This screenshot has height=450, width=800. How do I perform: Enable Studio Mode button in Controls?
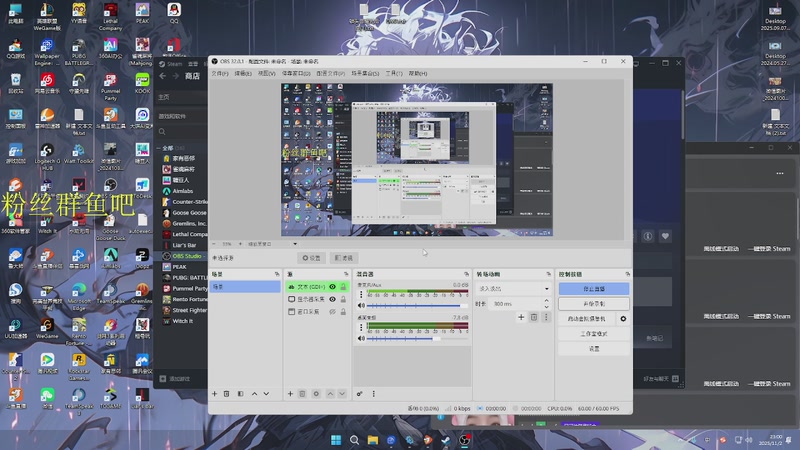click(594, 334)
